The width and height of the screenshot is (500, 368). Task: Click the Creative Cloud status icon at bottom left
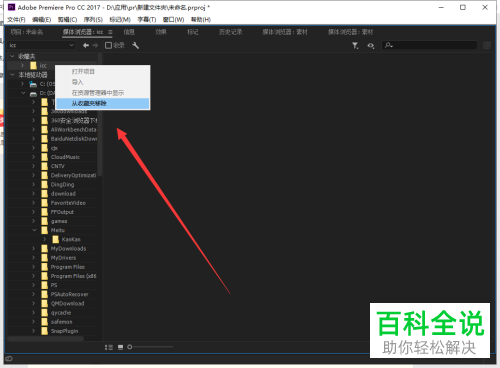(x=9, y=359)
